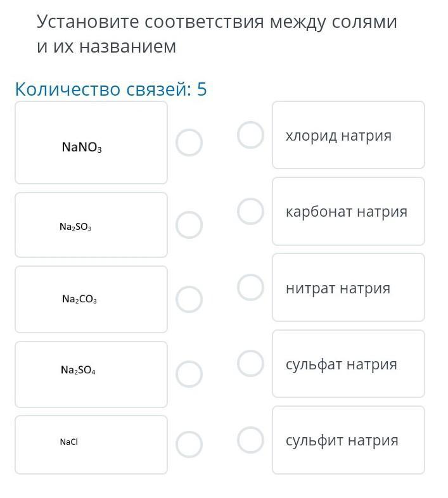Select the circle beside хлорид натрия
Image resolution: width=448 pixels, height=498 pixels.
coord(250,135)
